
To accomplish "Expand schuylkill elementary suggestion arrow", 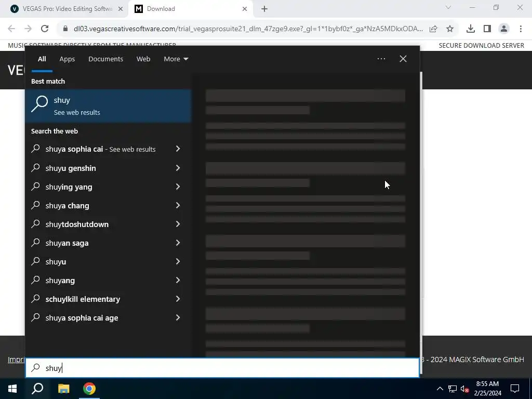I will coord(178,299).
